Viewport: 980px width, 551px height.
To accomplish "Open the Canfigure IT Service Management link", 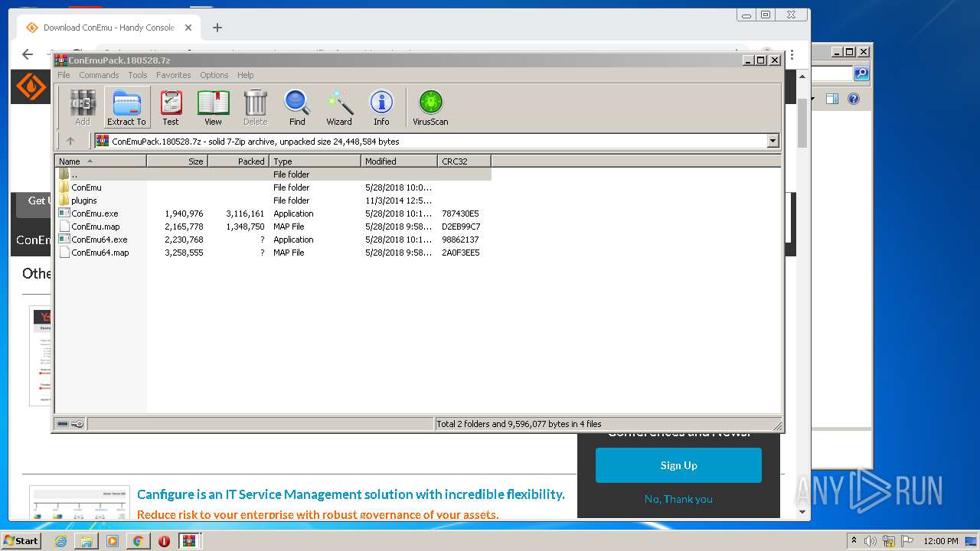I will coord(351,494).
